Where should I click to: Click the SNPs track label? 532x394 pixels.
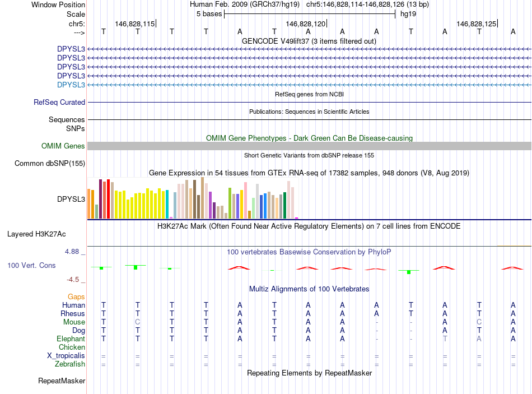pos(76,128)
